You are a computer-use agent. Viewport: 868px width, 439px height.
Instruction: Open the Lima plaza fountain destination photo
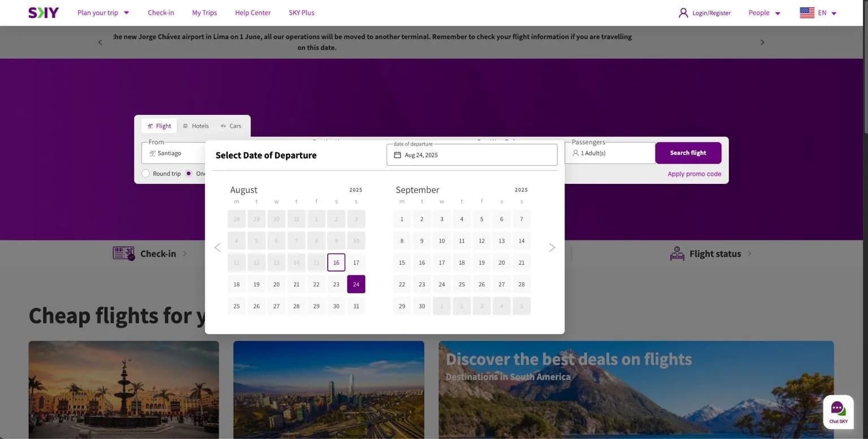tap(124, 390)
